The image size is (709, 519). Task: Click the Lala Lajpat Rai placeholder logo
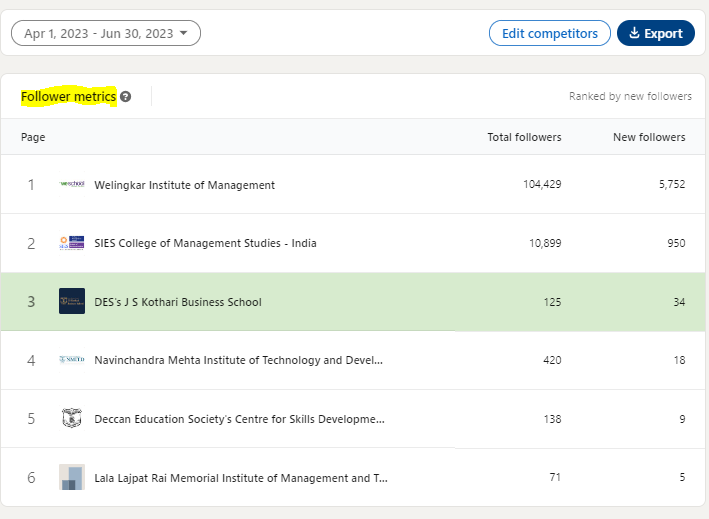72,477
